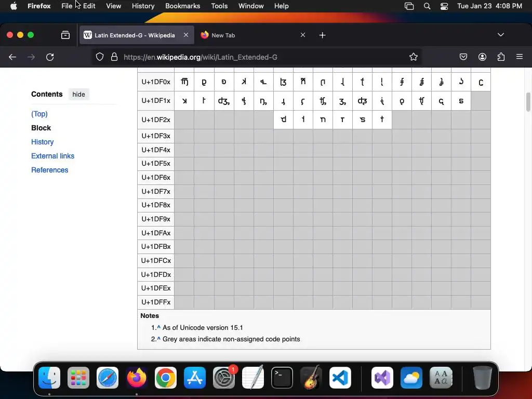Click the Stage Manager menu bar icon
Image resolution: width=532 pixels, height=399 pixels.
409,6
